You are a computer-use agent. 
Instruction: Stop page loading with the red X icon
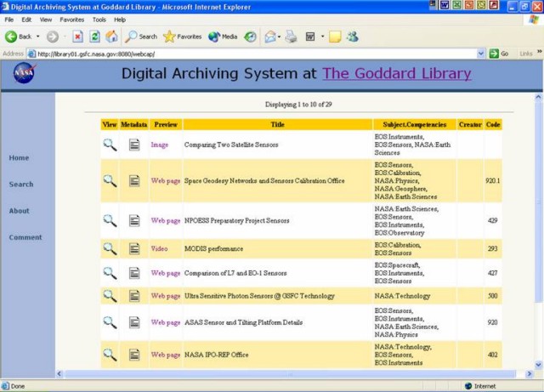(x=77, y=37)
